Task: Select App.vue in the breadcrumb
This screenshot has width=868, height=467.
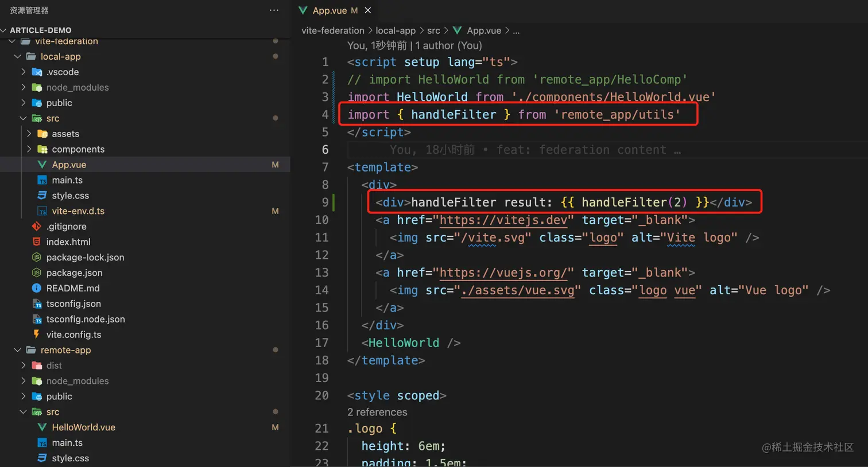Action: pyautogui.click(x=484, y=30)
